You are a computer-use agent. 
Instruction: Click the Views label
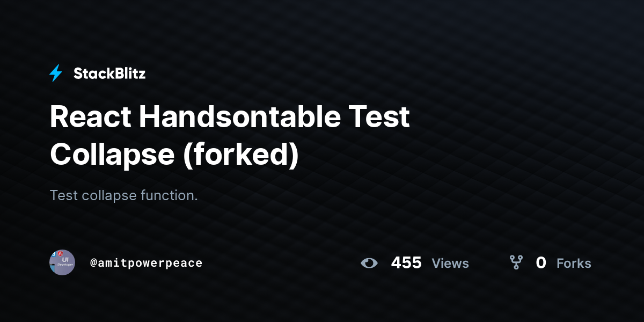click(x=450, y=264)
